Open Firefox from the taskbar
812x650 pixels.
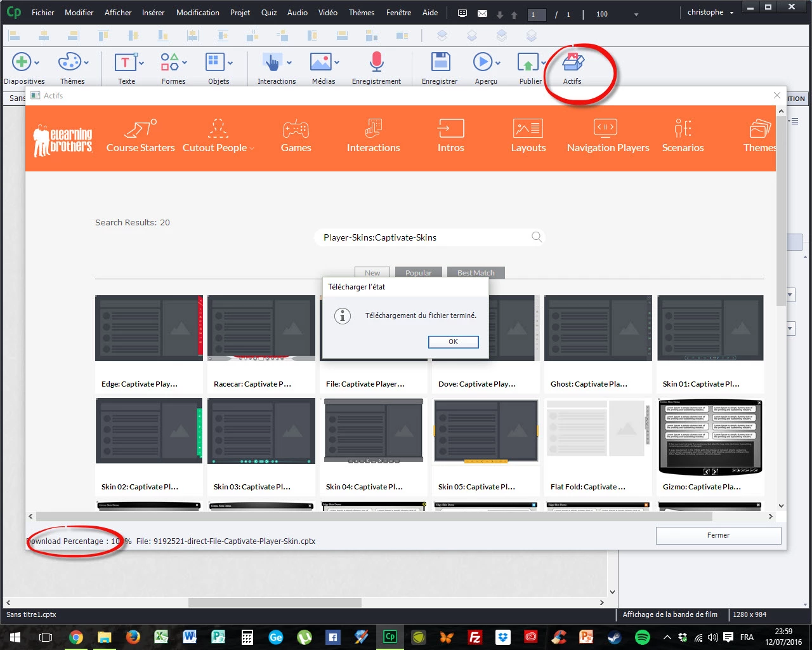[133, 637]
